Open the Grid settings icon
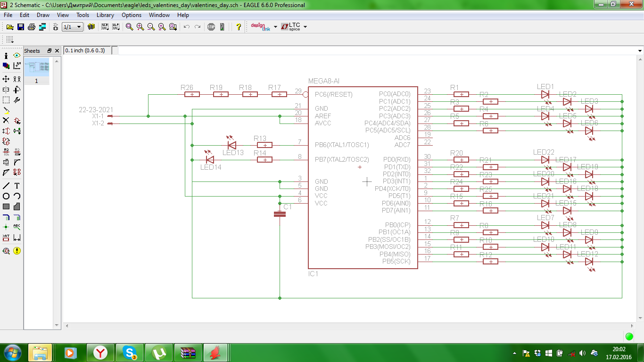This screenshot has height=362, width=644. click(x=10, y=40)
